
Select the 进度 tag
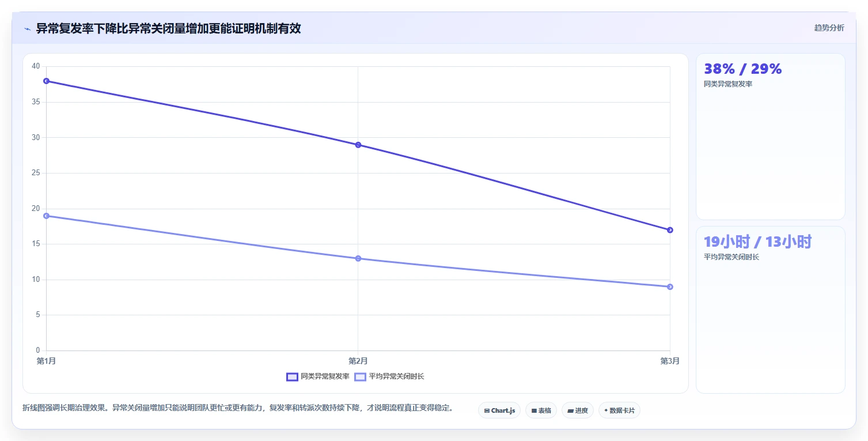tap(578, 410)
